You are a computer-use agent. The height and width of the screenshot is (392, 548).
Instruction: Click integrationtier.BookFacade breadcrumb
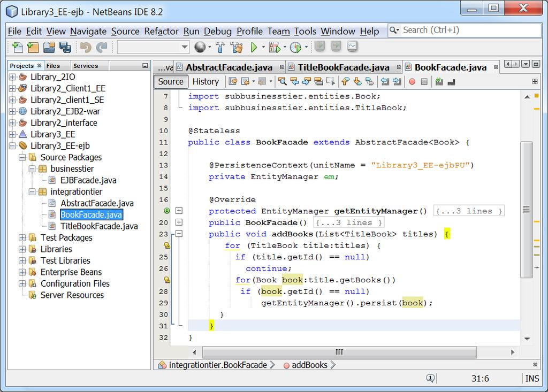pyautogui.click(x=218, y=365)
